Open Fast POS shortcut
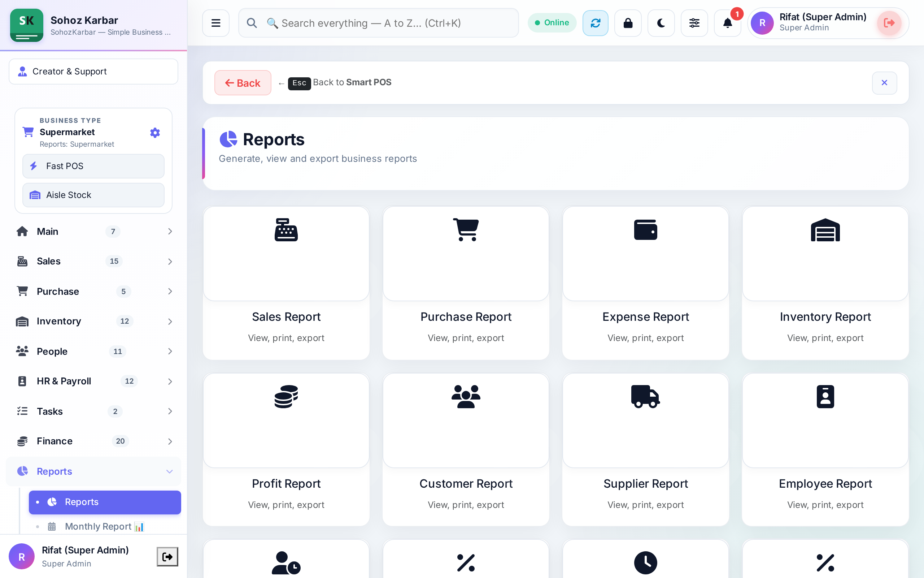Viewport: 924px width, 578px height. (x=93, y=166)
